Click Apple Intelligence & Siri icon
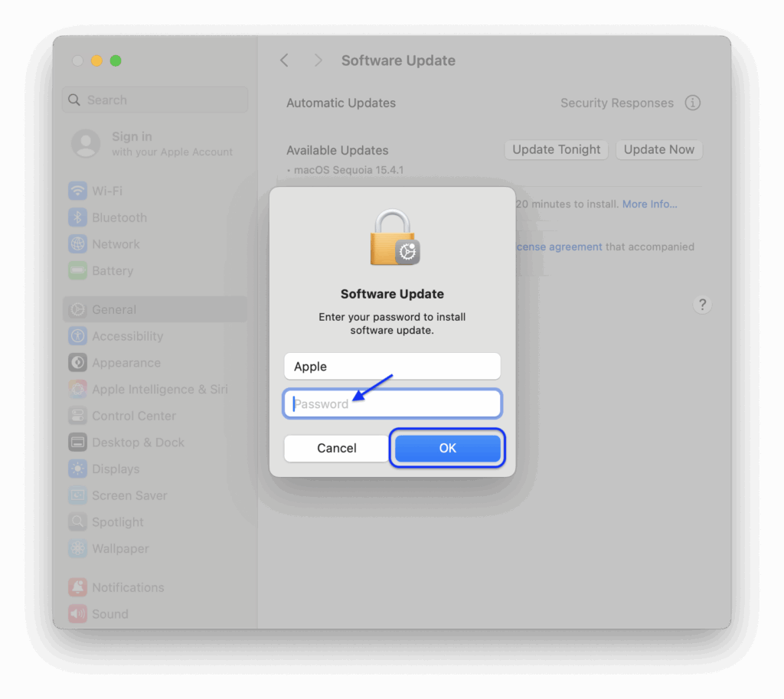 tap(77, 388)
